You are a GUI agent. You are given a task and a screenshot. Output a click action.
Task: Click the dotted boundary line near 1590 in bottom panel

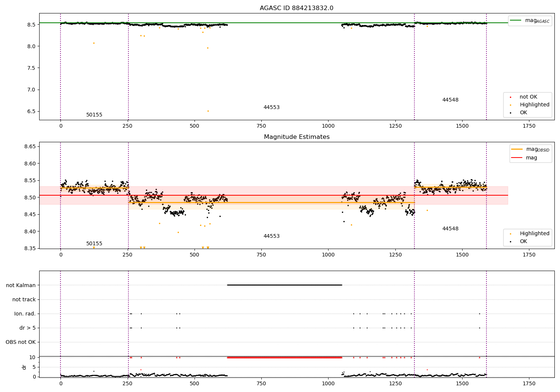486,324
